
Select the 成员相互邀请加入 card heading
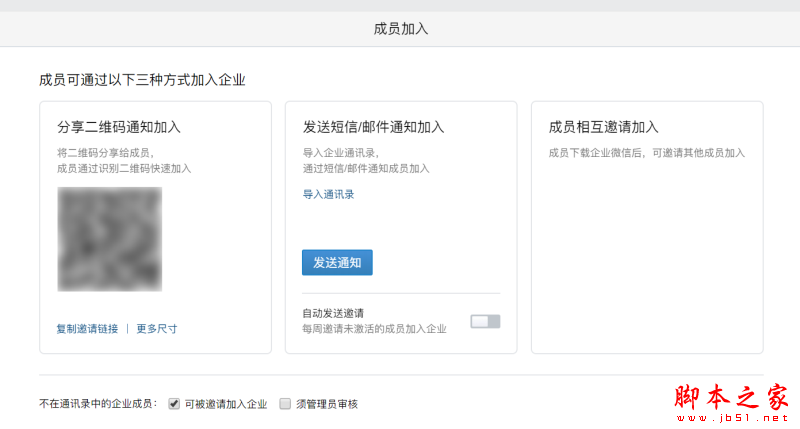click(604, 127)
